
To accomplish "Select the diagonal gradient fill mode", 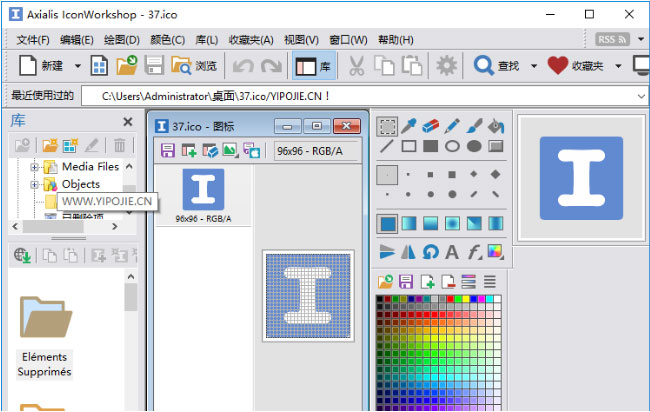I will (x=474, y=223).
